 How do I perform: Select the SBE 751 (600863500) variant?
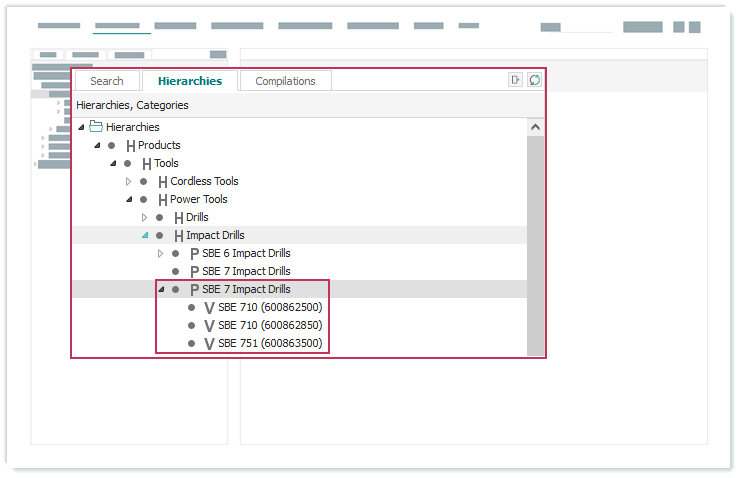[270, 343]
